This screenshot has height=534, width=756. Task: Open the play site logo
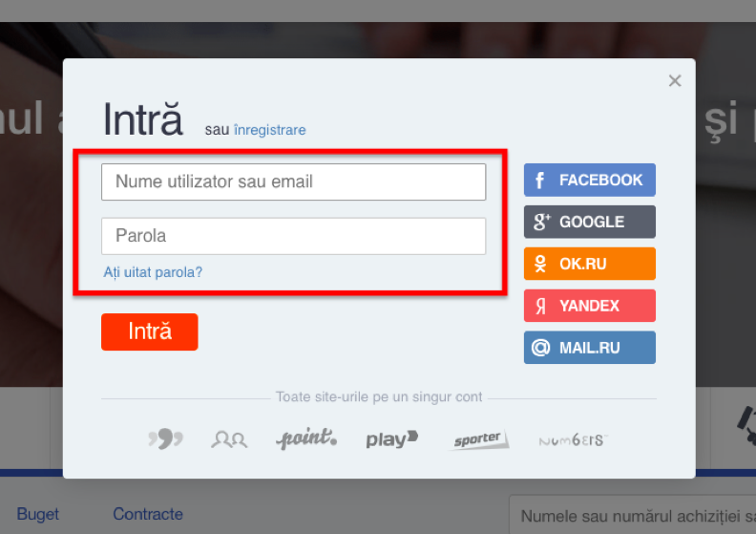point(392,438)
